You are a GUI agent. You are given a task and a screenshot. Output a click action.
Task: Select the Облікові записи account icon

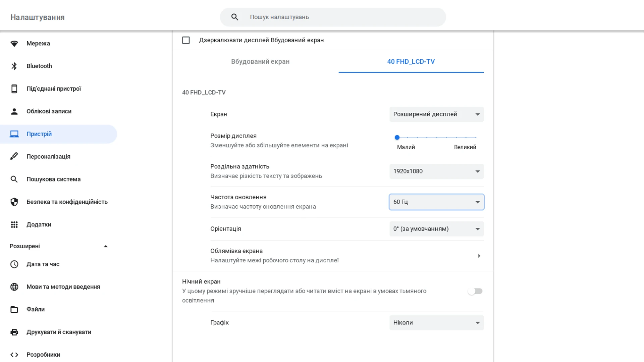click(x=14, y=111)
